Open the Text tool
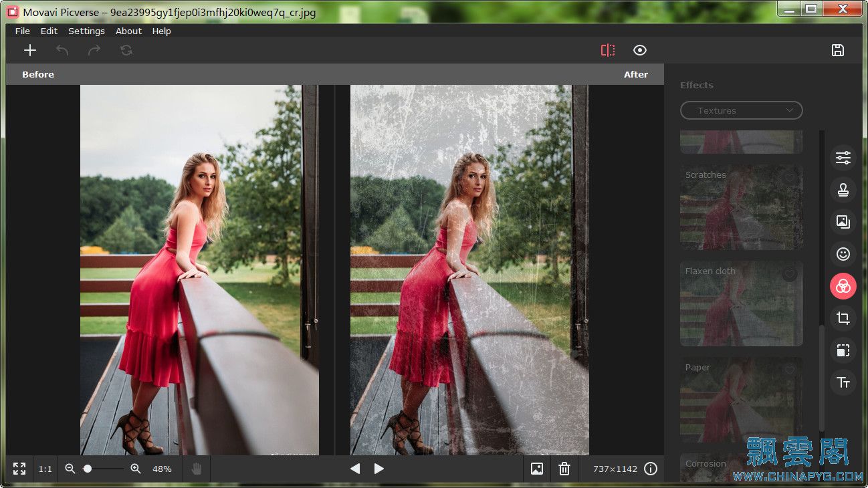 pyautogui.click(x=843, y=382)
